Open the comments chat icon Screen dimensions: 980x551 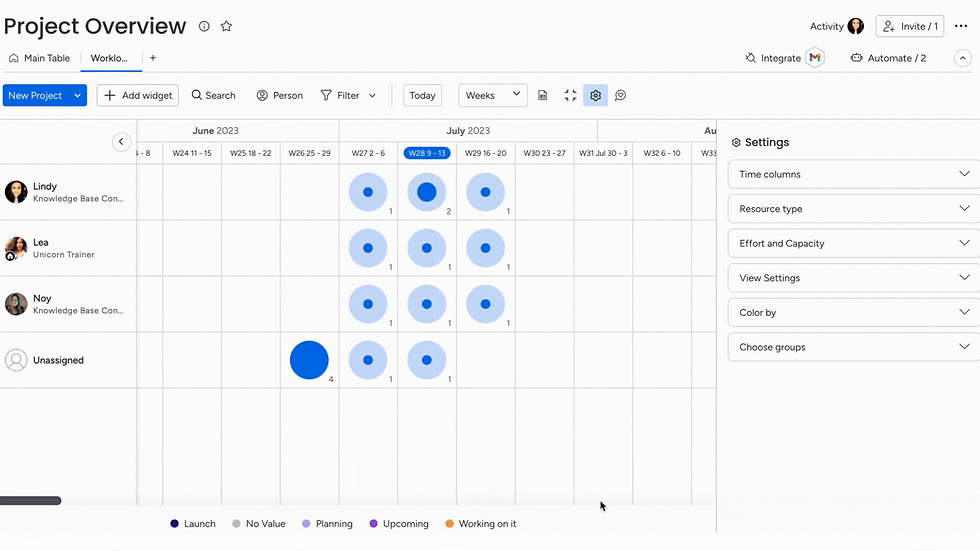coord(620,96)
